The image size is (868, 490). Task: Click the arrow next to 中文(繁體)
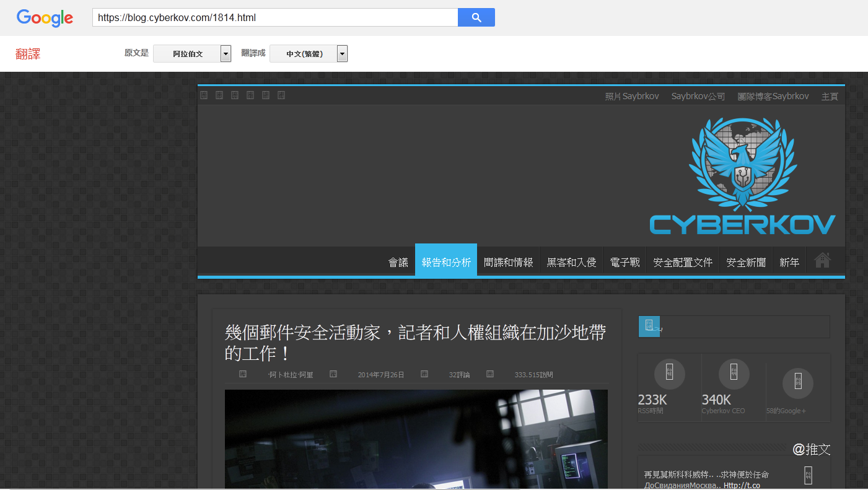(x=342, y=54)
